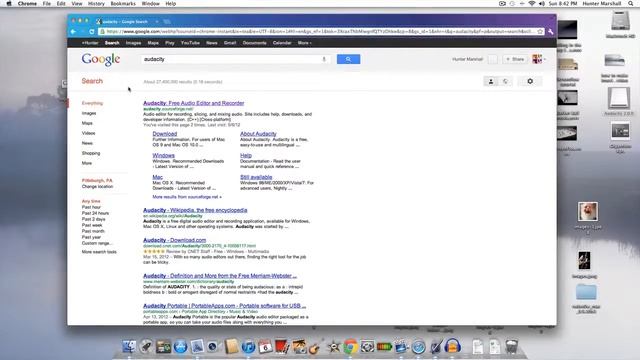Image resolution: width=640 pixels, height=360 pixels.
Task: Open the gear options icon on results page
Action: pos(530,81)
